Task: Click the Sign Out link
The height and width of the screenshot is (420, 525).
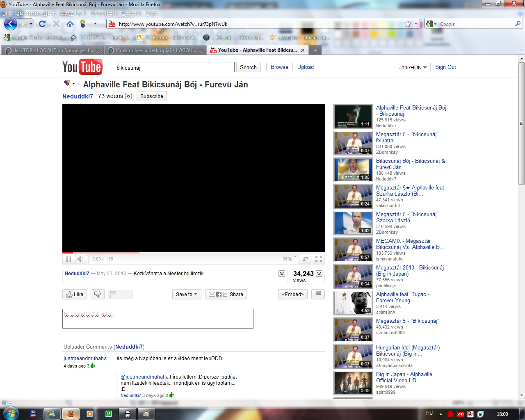Action: click(x=445, y=67)
